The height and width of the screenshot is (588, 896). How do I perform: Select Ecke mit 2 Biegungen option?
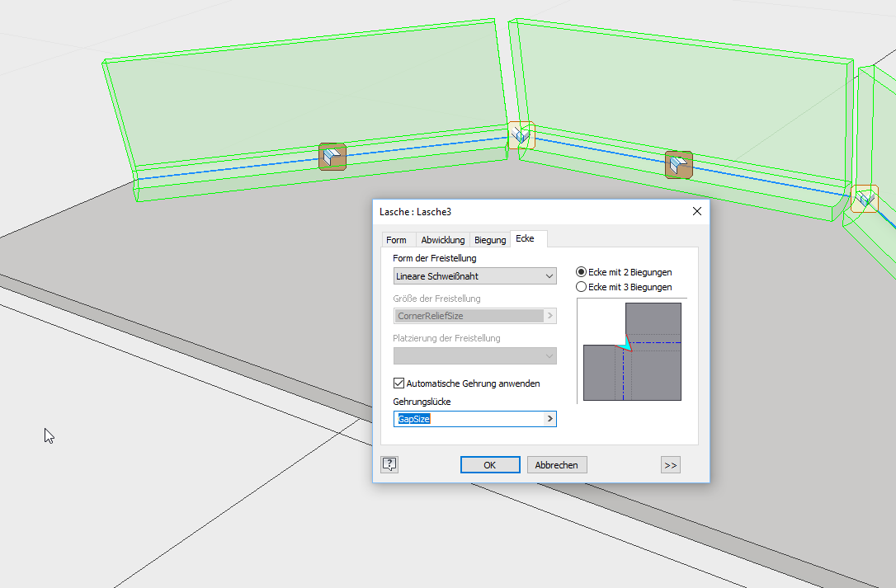(x=582, y=272)
